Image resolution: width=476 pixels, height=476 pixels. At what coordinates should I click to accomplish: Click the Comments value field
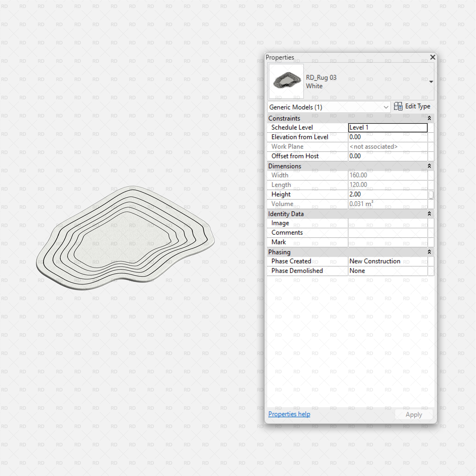pyautogui.click(x=387, y=233)
